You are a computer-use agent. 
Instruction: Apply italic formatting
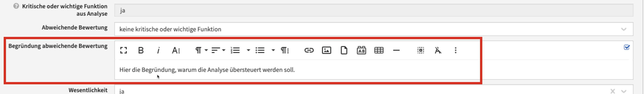pyautogui.click(x=158, y=50)
